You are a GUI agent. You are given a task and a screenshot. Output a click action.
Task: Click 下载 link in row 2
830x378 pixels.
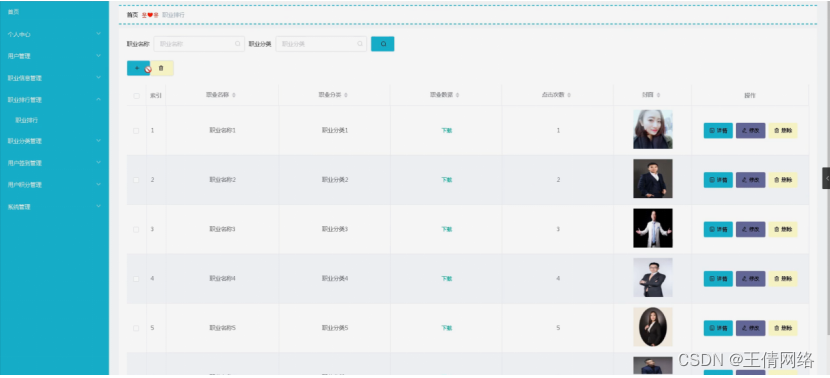click(x=447, y=180)
